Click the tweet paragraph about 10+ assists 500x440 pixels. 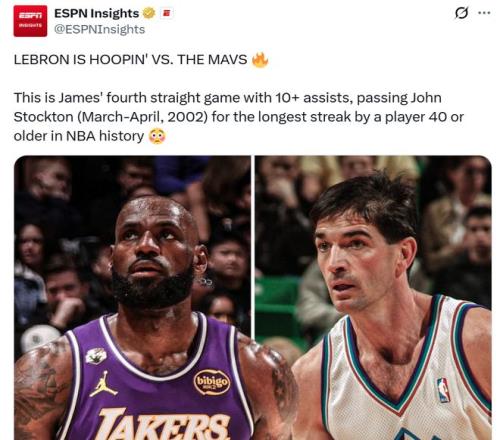coord(239,117)
